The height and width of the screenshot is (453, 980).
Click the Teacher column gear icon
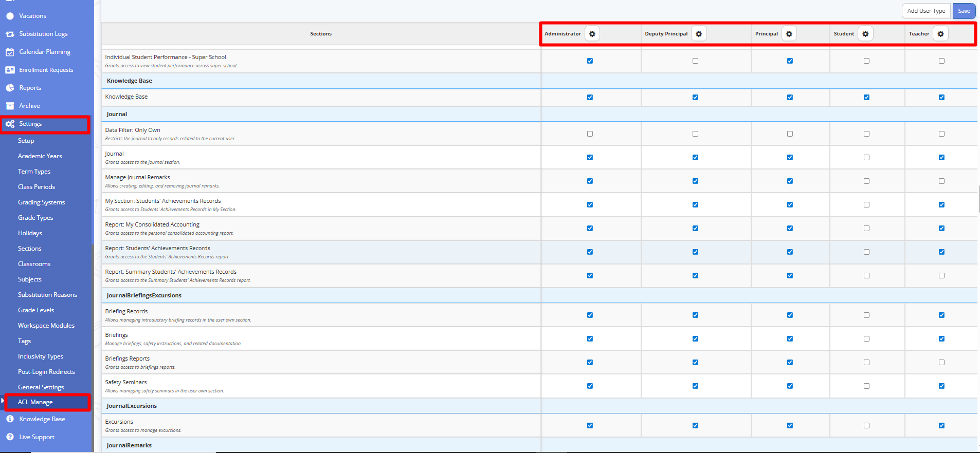click(x=941, y=34)
